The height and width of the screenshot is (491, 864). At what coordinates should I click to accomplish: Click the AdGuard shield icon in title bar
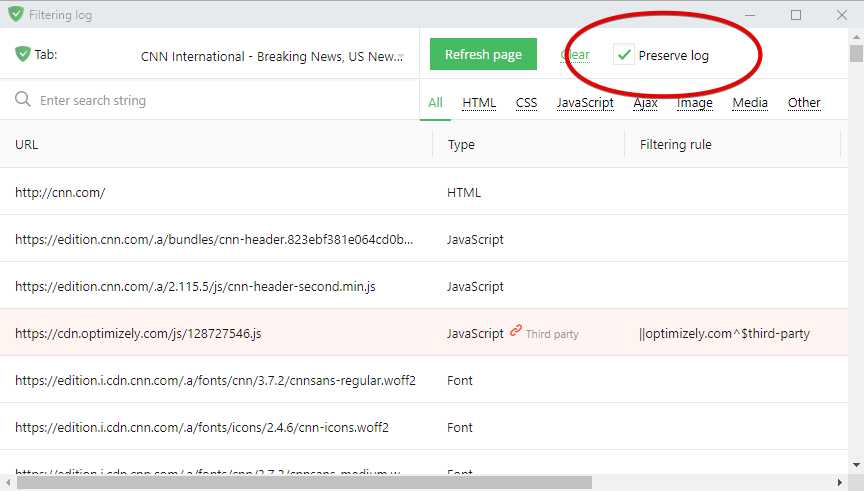pyautogui.click(x=15, y=14)
